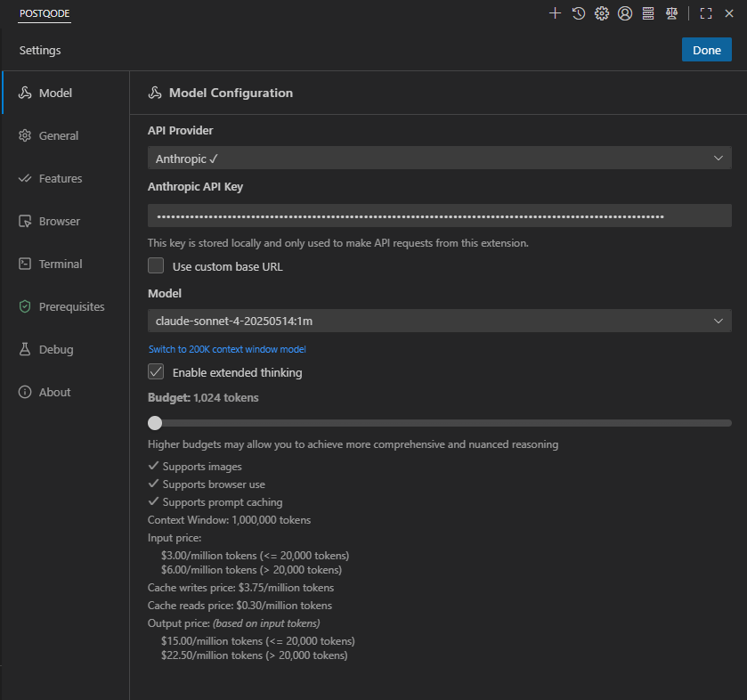
Task: Click the settings gear icon in top toolbar
Action: click(x=602, y=13)
